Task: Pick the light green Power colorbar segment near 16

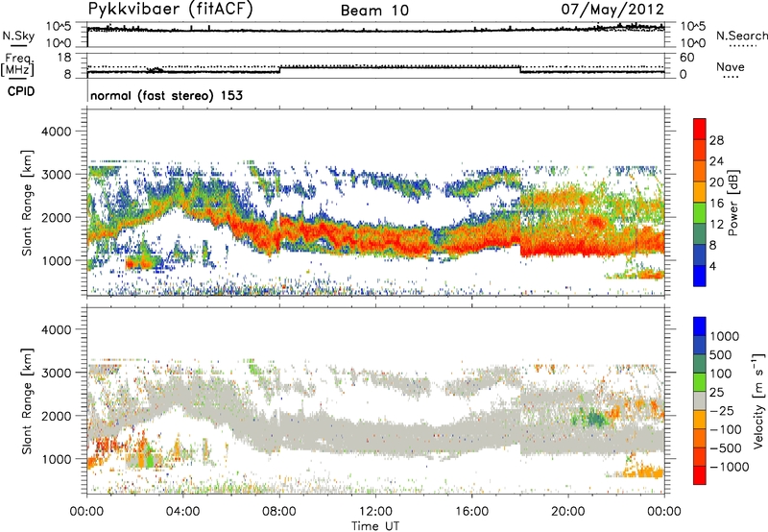Action: (700, 213)
